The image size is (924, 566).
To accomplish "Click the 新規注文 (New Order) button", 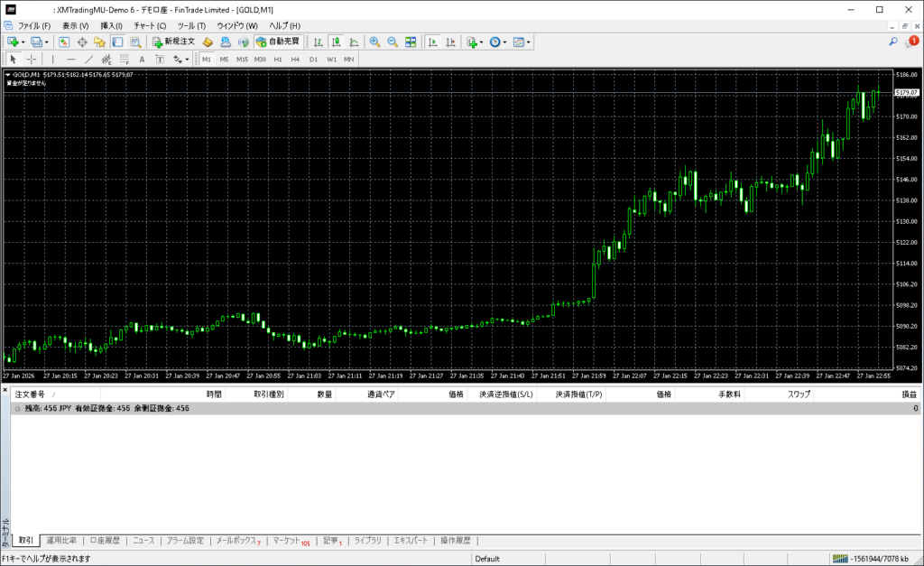I will point(172,42).
